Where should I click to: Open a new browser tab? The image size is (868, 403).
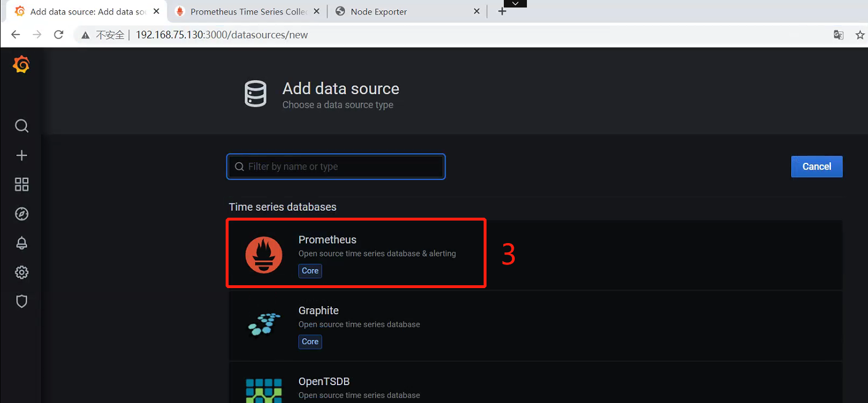point(502,12)
